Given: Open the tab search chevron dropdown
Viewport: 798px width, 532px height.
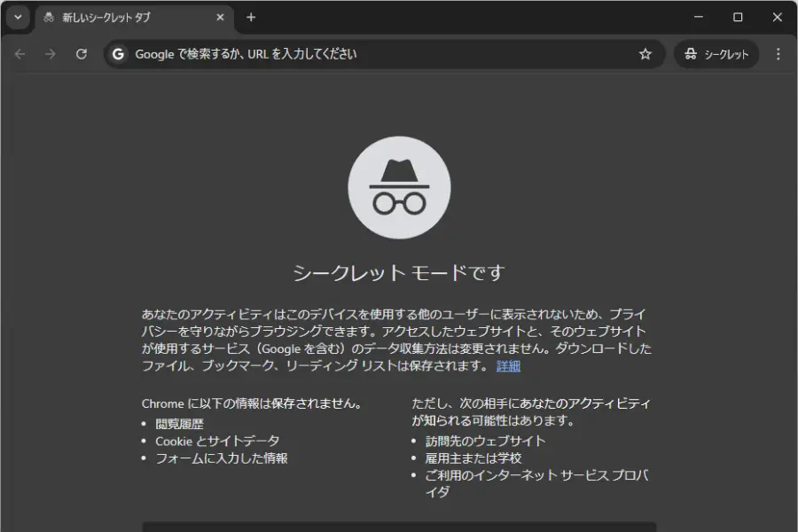Looking at the screenshot, I should (x=16, y=17).
